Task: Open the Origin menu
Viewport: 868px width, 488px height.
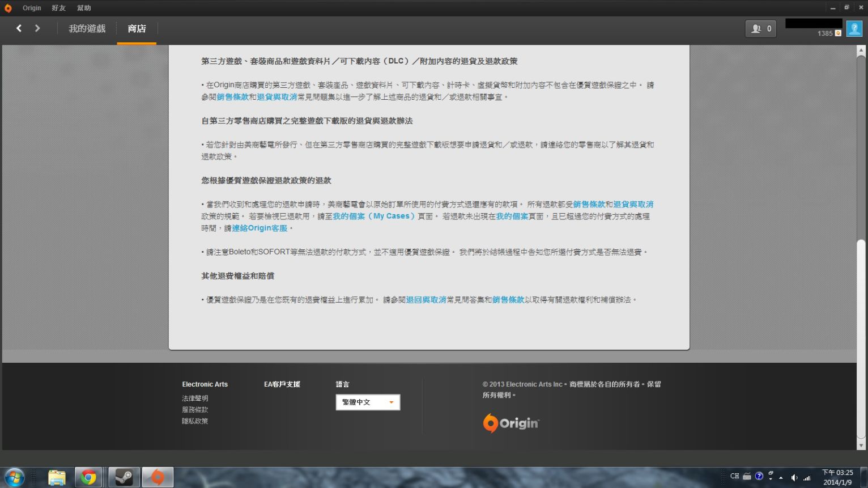Action: (32, 8)
